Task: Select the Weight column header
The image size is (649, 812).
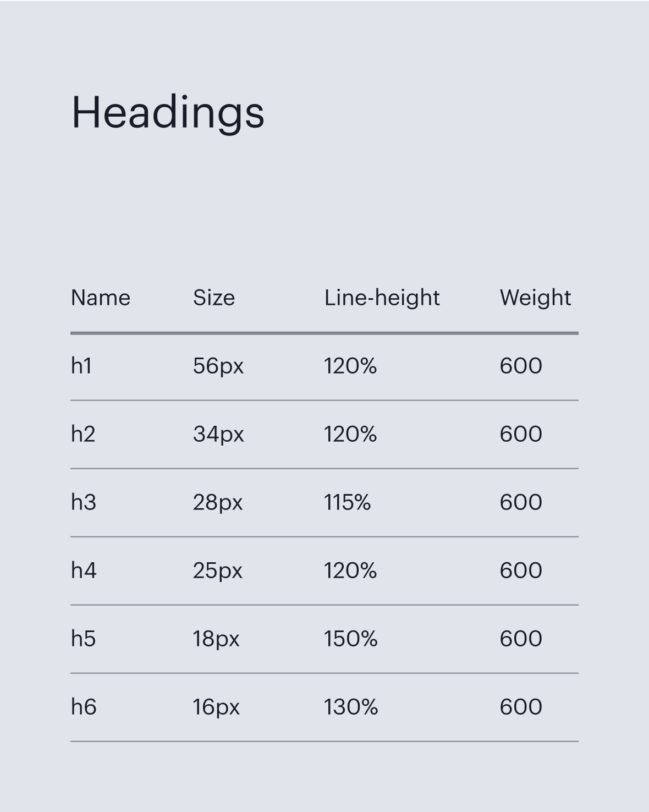Action: click(535, 298)
